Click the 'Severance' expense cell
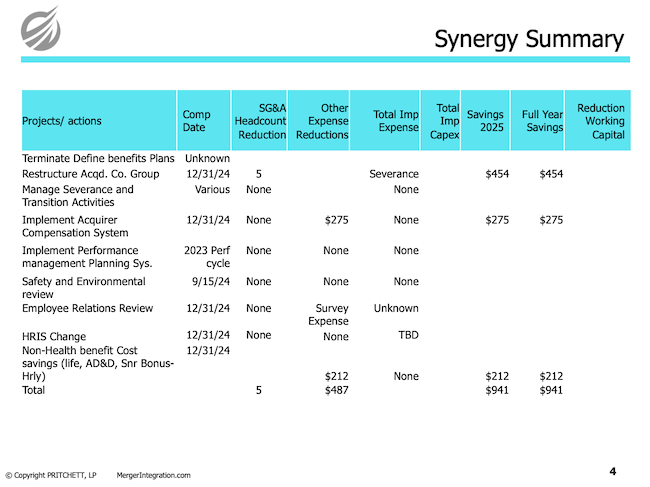The image size is (650, 487). pos(394,174)
